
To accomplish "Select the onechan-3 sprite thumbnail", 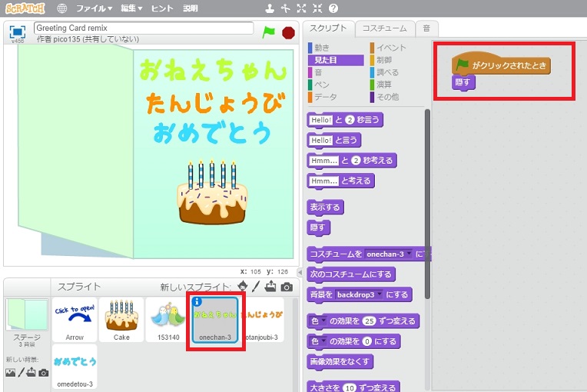I will click(x=215, y=320).
